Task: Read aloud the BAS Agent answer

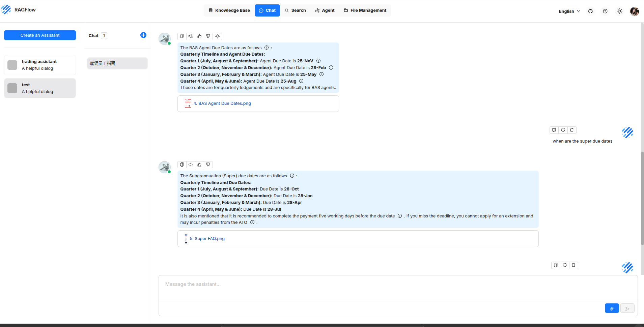Action: coord(191,36)
